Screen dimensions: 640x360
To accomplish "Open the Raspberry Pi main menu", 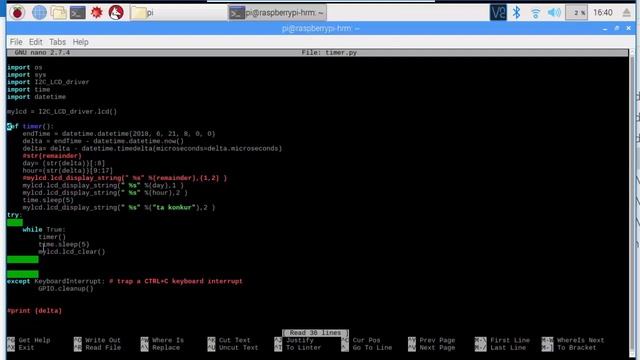I will click(17, 13).
